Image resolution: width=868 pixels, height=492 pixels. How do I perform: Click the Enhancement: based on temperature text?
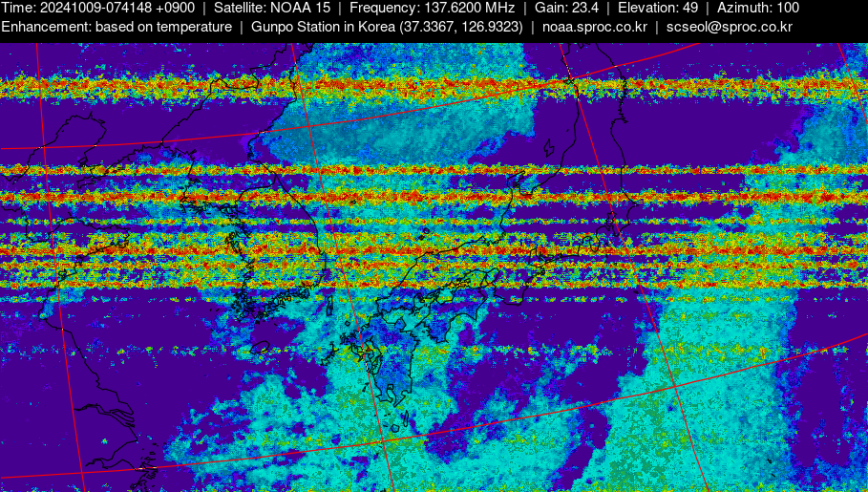116,27
